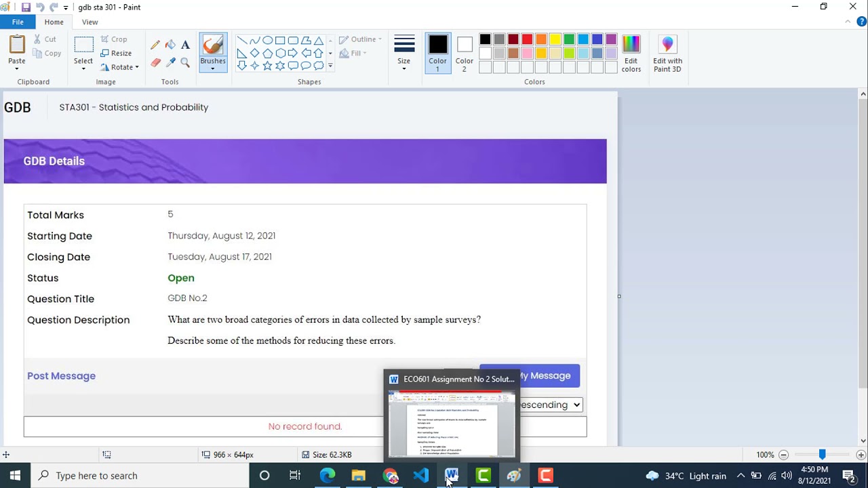Open Edit with Paint 3D
The width and height of the screenshot is (868, 488).
point(667,54)
